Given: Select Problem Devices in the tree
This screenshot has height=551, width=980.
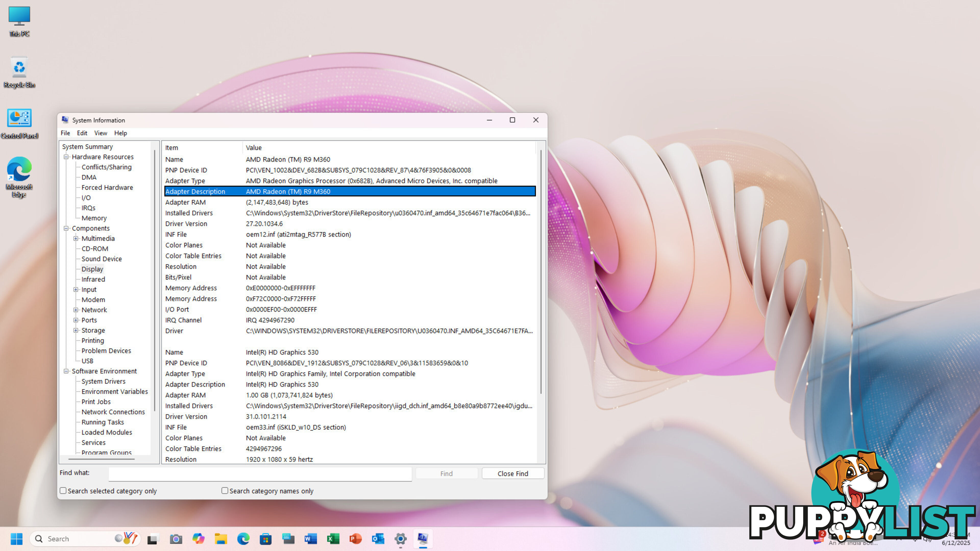Looking at the screenshot, I should [106, 350].
